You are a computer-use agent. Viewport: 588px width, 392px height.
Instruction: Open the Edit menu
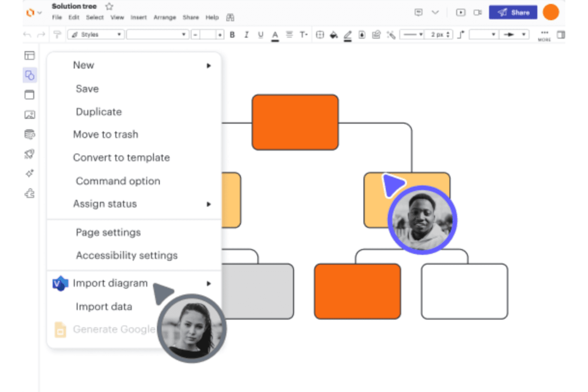74,17
